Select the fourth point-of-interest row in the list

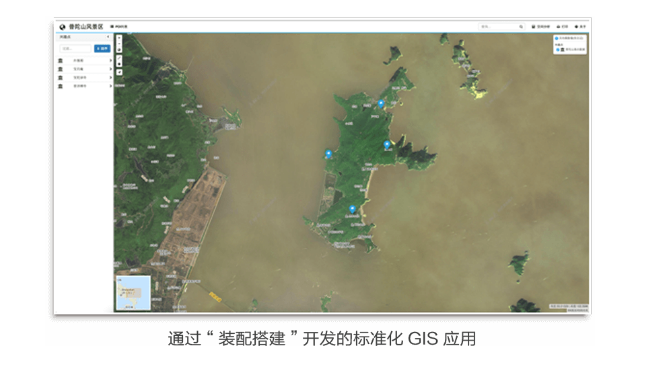[x=85, y=86]
